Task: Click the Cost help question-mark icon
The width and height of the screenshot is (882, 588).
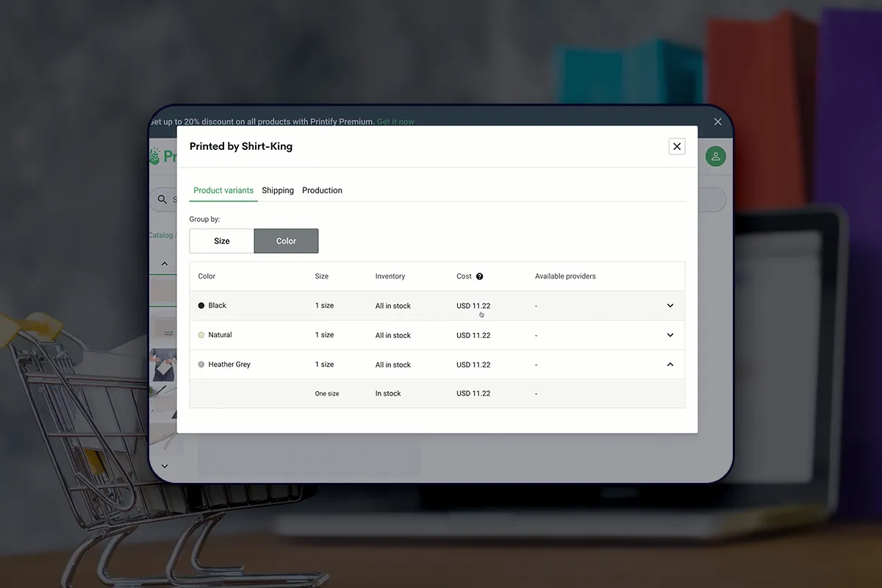Action: 480,276
